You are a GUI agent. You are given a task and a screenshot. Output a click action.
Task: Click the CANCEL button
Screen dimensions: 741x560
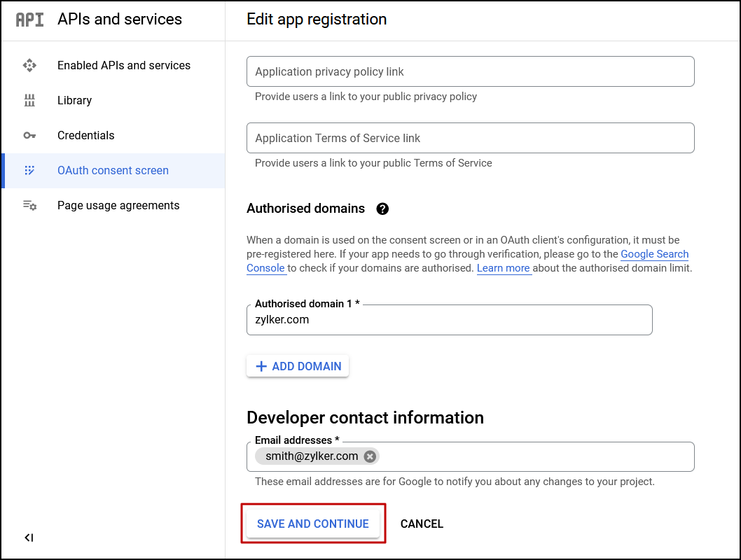coord(422,524)
